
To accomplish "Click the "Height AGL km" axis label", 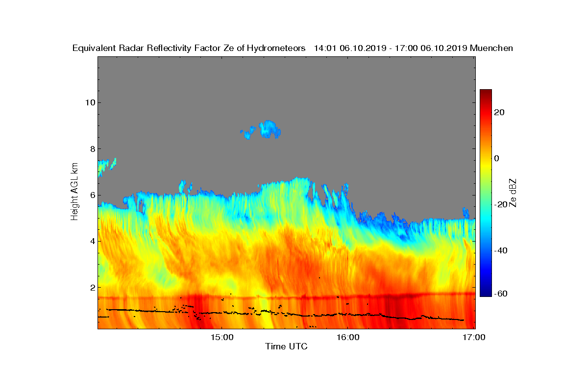I will tap(74, 193).
